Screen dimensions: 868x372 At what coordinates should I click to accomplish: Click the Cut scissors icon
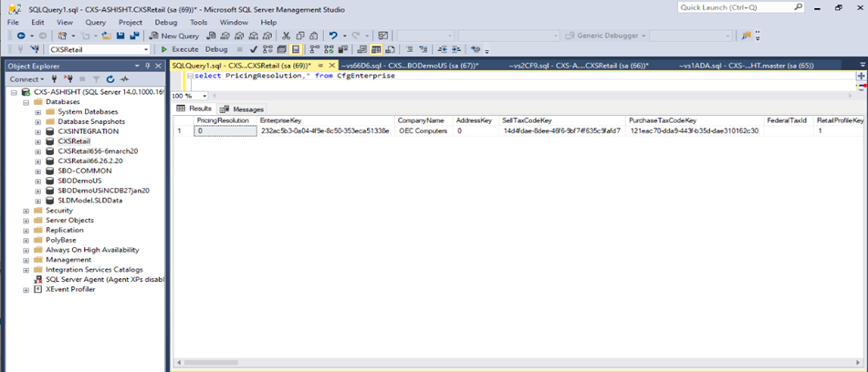coord(286,36)
